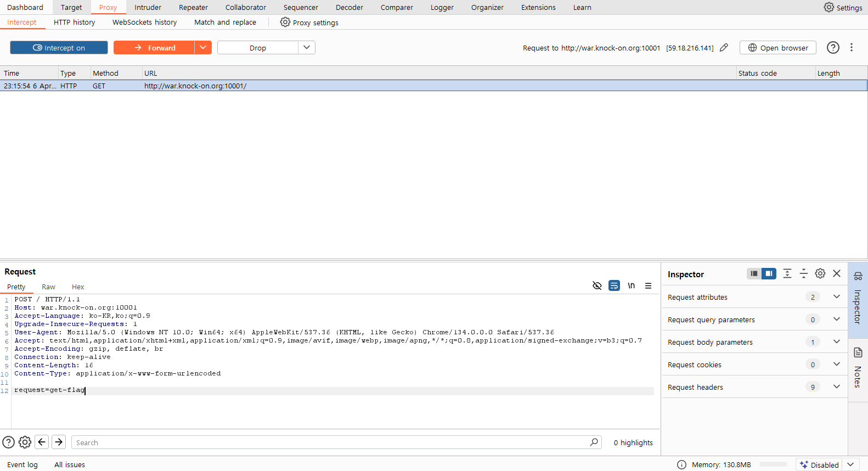Open All issues

70,464
